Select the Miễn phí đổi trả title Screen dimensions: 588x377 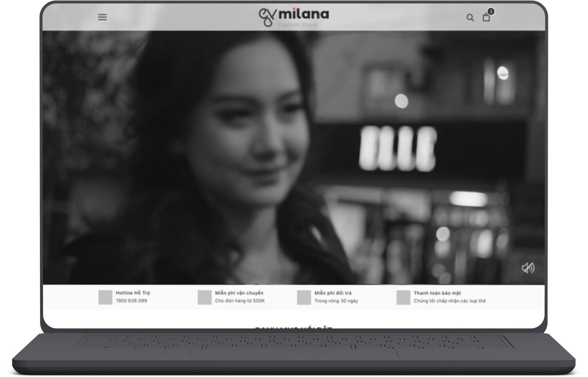pyautogui.click(x=333, y=293)
